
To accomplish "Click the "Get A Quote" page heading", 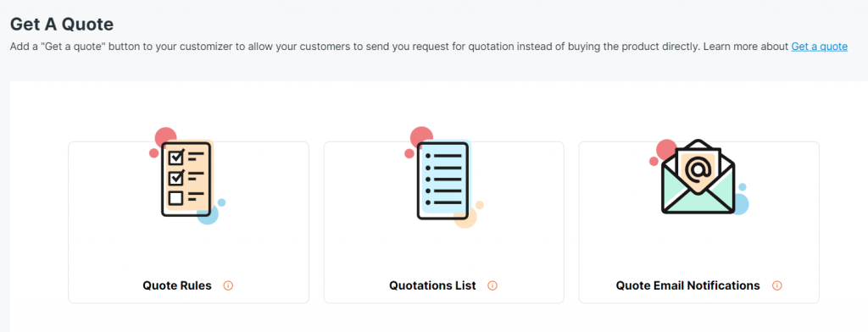I will (x=62, y=24).
